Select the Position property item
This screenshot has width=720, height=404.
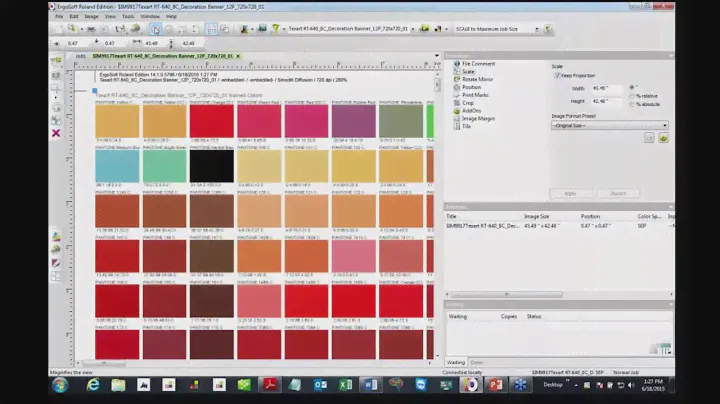tap(472, 87)
